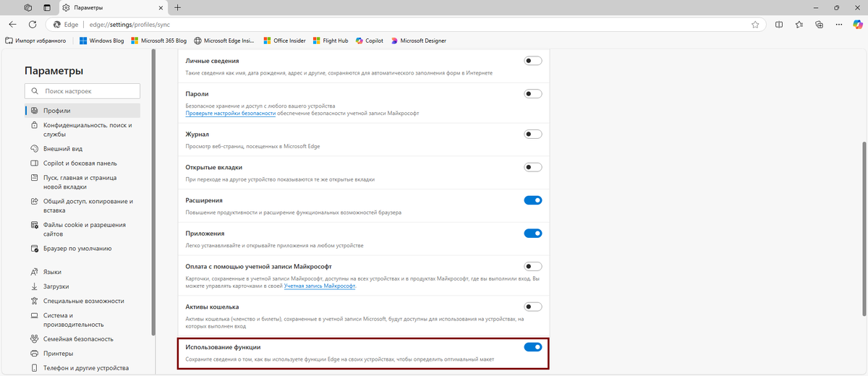Disable Использование функции sync switch
Viewport: 868px width, 376px height.
[x=533, y=347]
